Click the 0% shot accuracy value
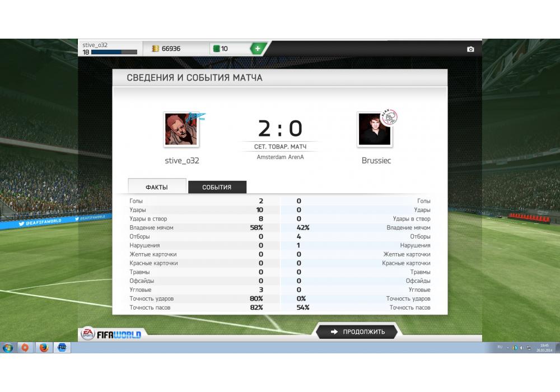 point(301,298)
